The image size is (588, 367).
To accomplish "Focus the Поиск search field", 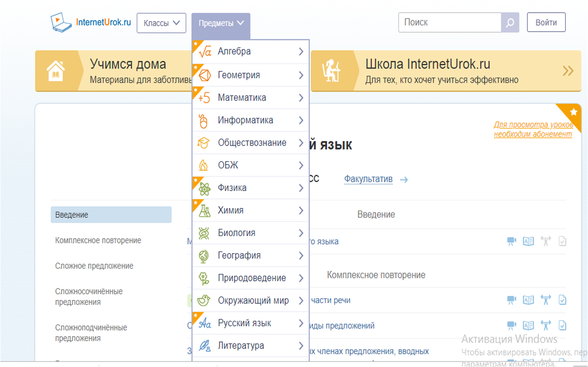I will pyautogui.click(x=450, y=22).
